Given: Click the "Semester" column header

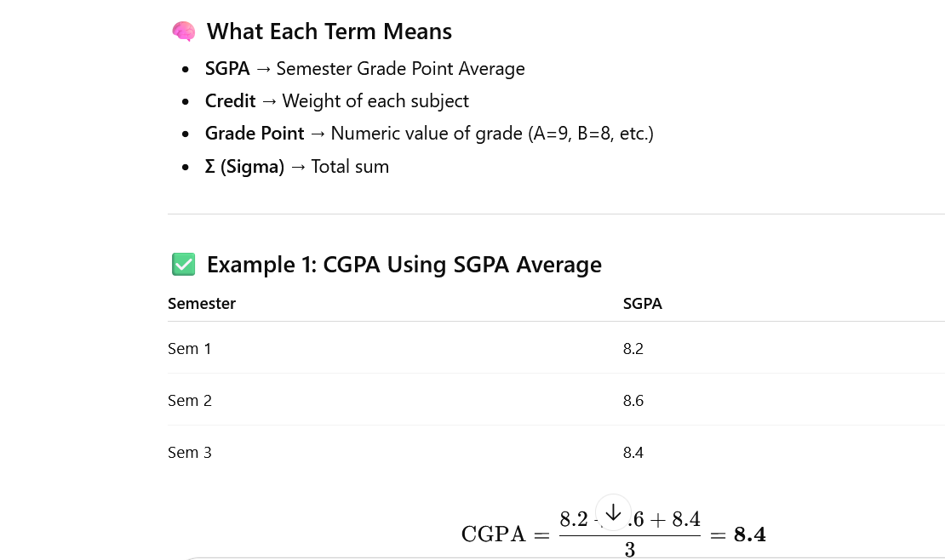Looking at the screenshot, I should (x=202, y=303).
